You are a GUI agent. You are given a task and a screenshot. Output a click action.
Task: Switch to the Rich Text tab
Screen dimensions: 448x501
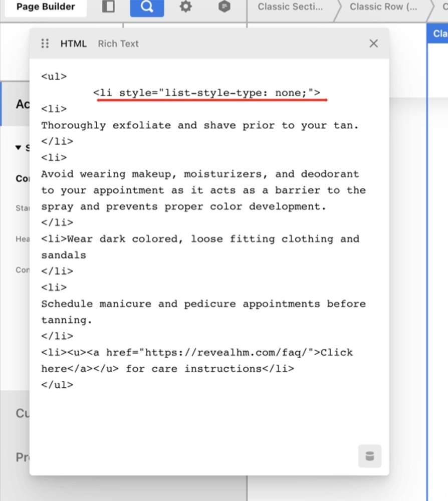[x=118, y=44]
